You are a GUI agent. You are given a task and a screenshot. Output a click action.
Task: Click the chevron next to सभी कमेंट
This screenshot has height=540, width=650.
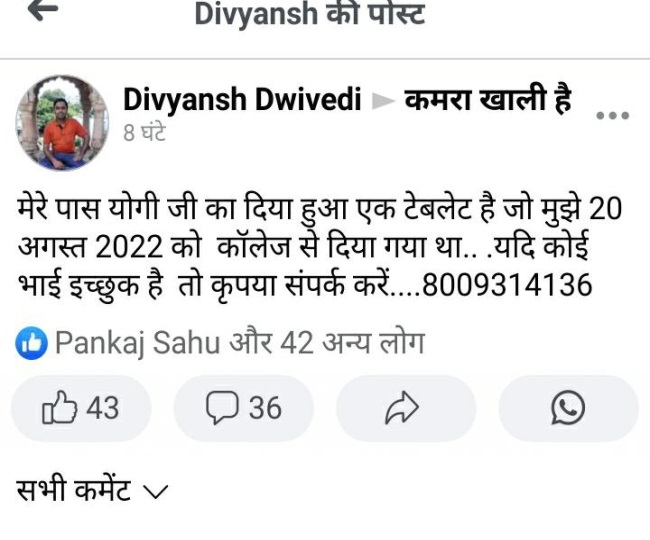(155, 492)
